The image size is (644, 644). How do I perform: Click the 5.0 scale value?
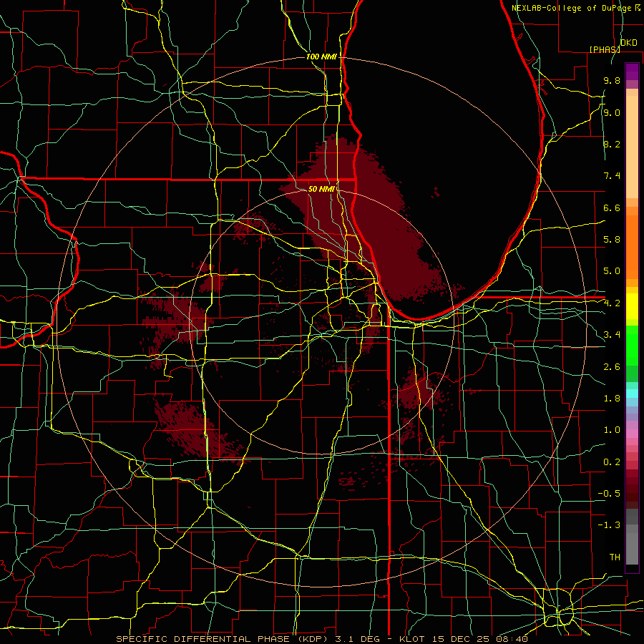[612, 271]
